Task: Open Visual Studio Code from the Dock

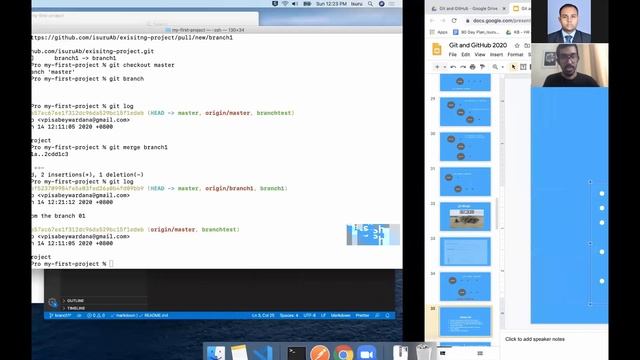Action: point(262,353)
